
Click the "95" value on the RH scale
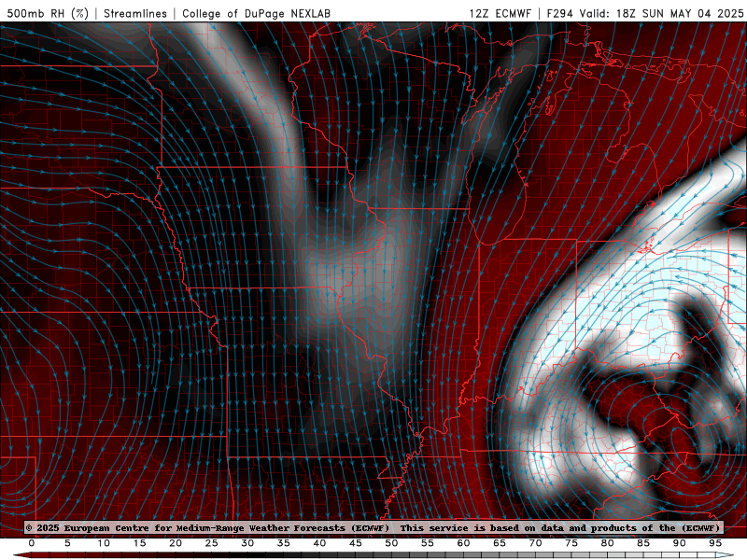tap(715, 543)
